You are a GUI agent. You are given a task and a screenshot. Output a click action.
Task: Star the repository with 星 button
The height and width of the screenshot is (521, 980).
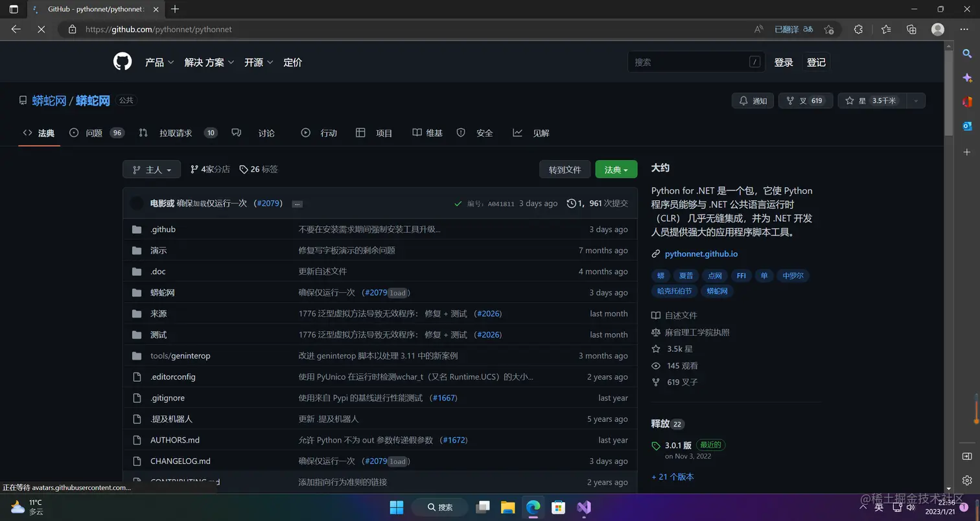click(x=872, y=100)
